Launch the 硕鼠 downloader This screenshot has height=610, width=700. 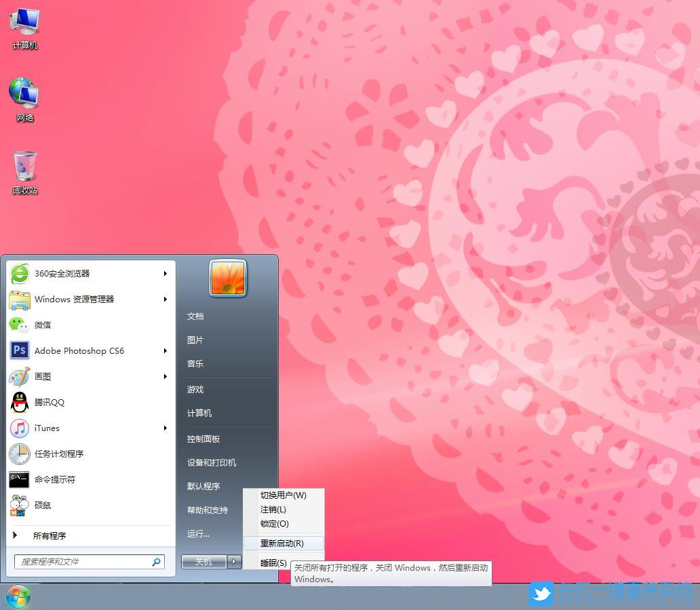point(43,505)
